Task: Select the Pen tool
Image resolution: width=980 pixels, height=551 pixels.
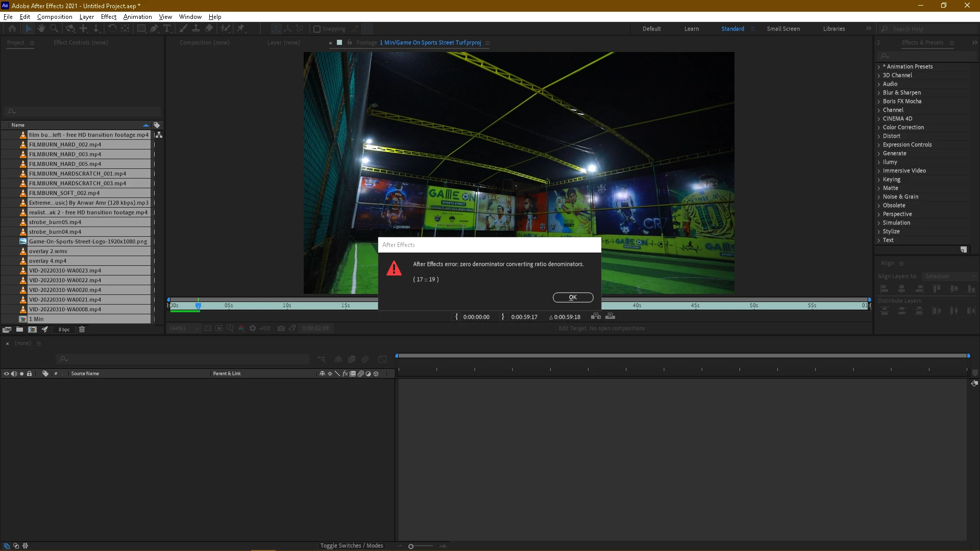Action: click(x=154, y=29)
